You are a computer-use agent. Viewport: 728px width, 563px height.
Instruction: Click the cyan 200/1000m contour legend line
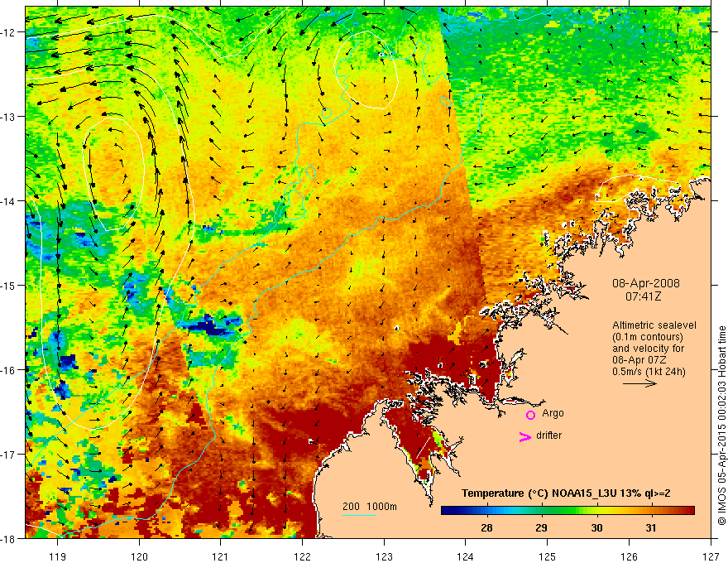tap(359, 515)
